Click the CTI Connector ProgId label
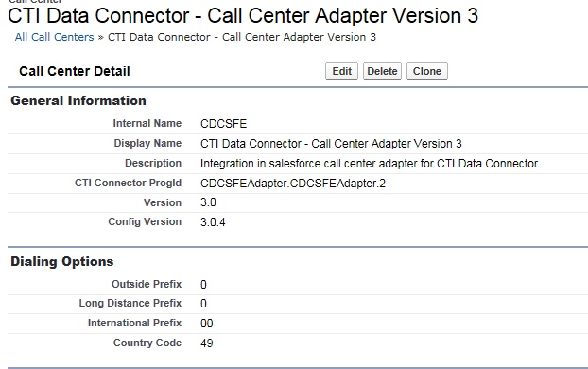588x369 pixels. coord(128,184)
